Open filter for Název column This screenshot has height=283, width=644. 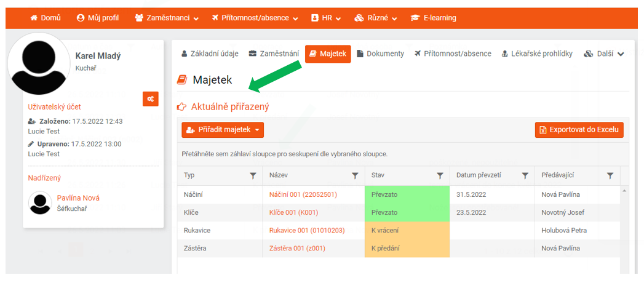pyautogui.click(x=355, y=176)
